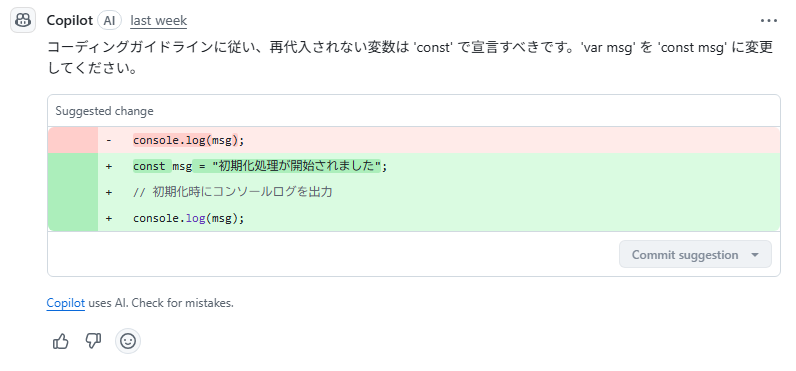
Task: Open the 'last week' timestamp link
Action: tap(158, 21)
